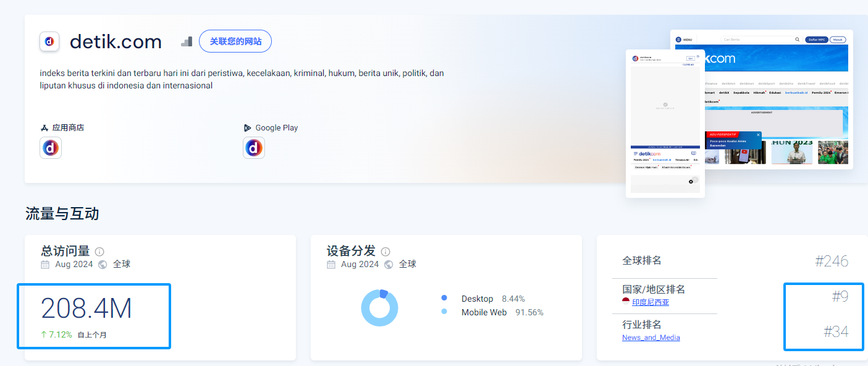Screen dimensions: 868x366
Task: Click the #246 global rank value
Action: [x=831, y=262]
